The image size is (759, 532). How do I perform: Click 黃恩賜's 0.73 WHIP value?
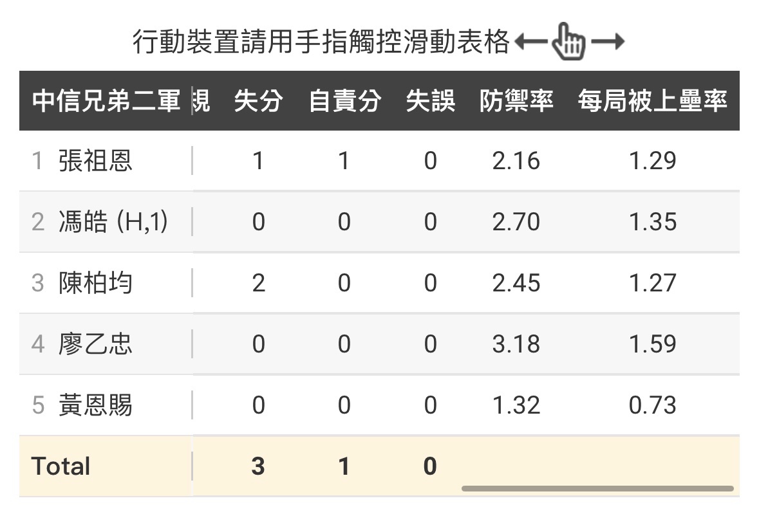(x=652, y=405)
